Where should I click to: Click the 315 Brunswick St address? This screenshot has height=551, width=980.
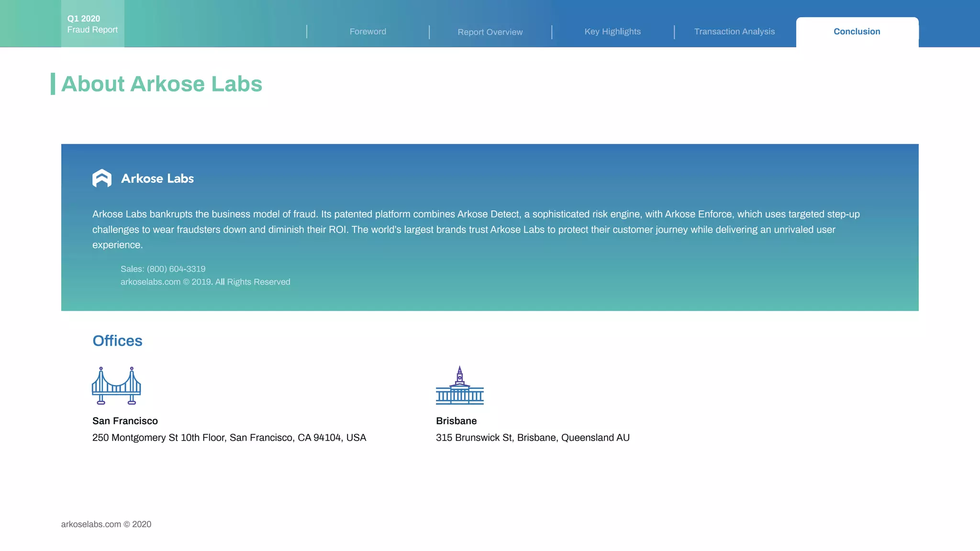[532, 438]
